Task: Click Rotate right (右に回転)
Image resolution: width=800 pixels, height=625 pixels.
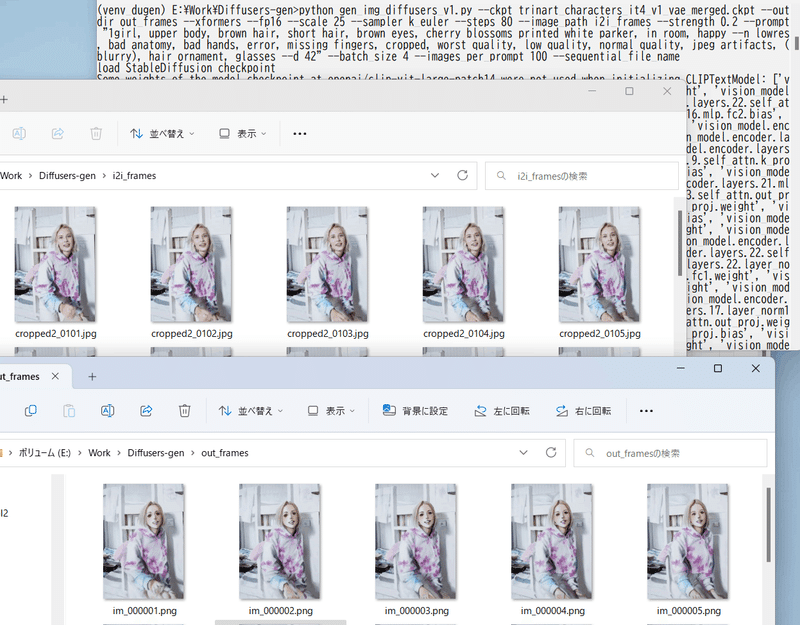Action: point(584,411)
